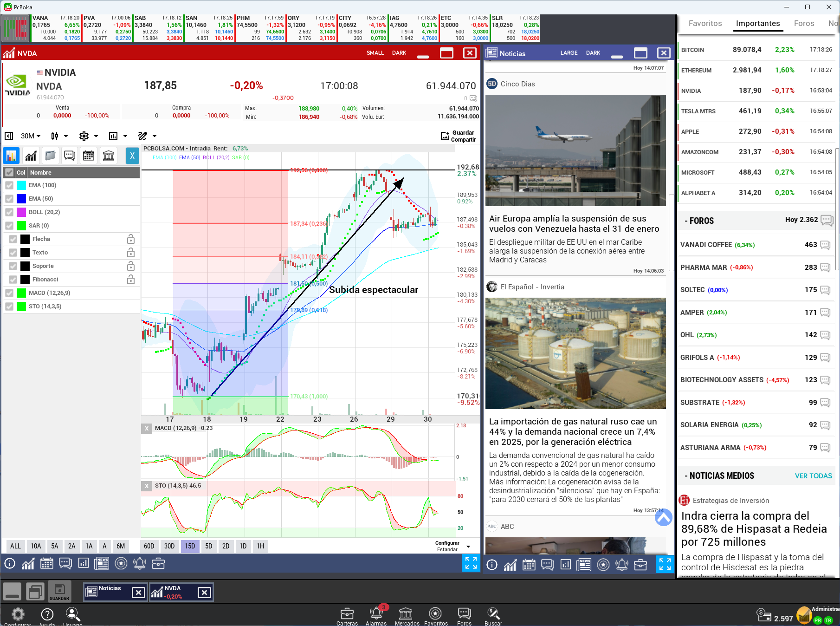The image size is (840, 626).
Task: Toggle lock on Fibonacci drawing
Action: 131,280
